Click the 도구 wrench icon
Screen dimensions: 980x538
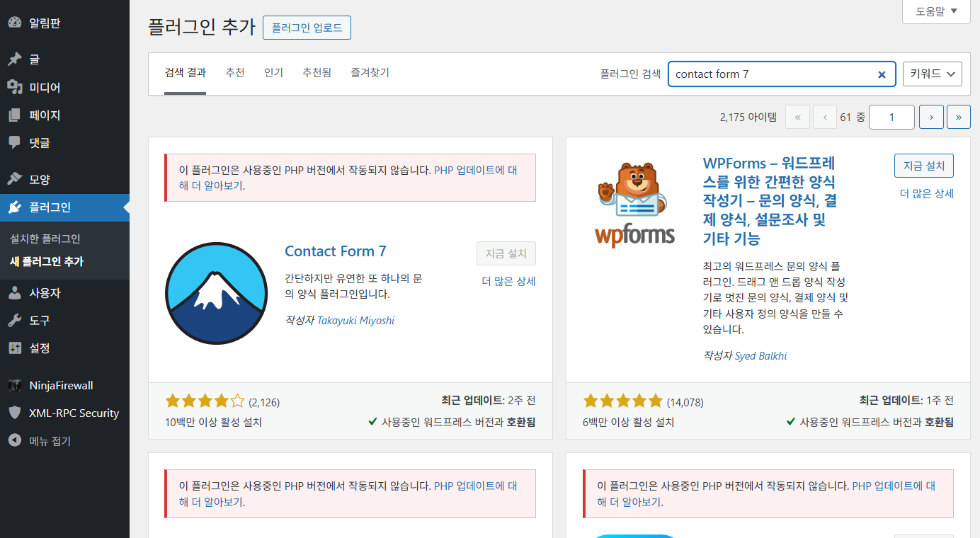pos(15,320)
